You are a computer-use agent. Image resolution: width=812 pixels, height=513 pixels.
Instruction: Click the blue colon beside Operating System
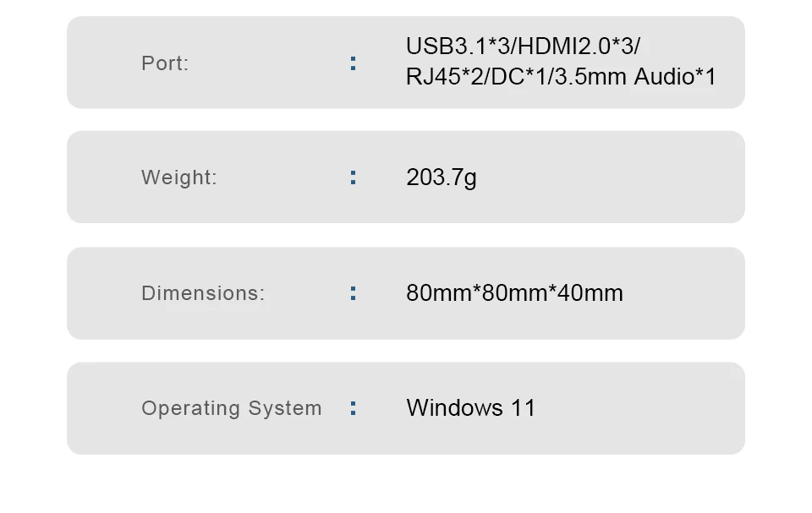tap(354, 408)
